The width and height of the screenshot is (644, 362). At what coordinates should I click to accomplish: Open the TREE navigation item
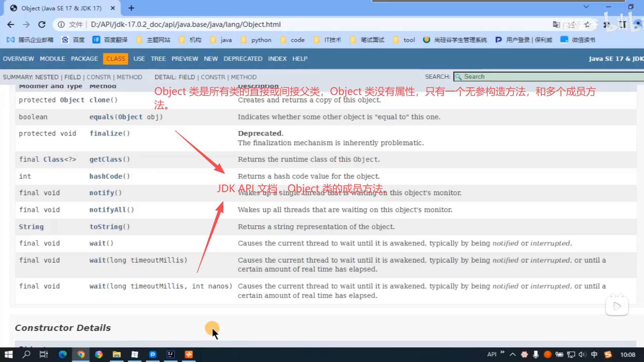click(x=158, y=59)
